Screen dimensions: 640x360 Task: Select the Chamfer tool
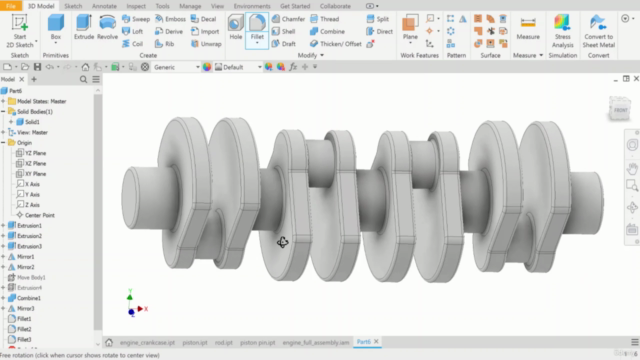pos(288,19)
